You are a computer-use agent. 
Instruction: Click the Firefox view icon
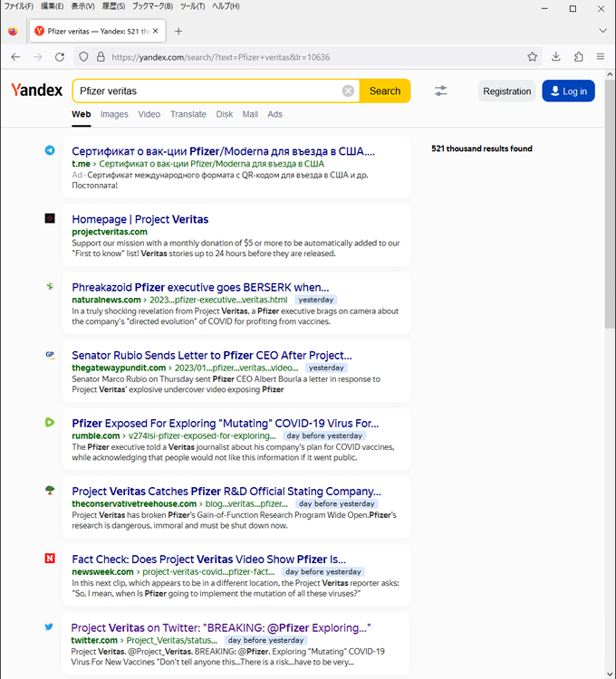click(x=13, y=31)
